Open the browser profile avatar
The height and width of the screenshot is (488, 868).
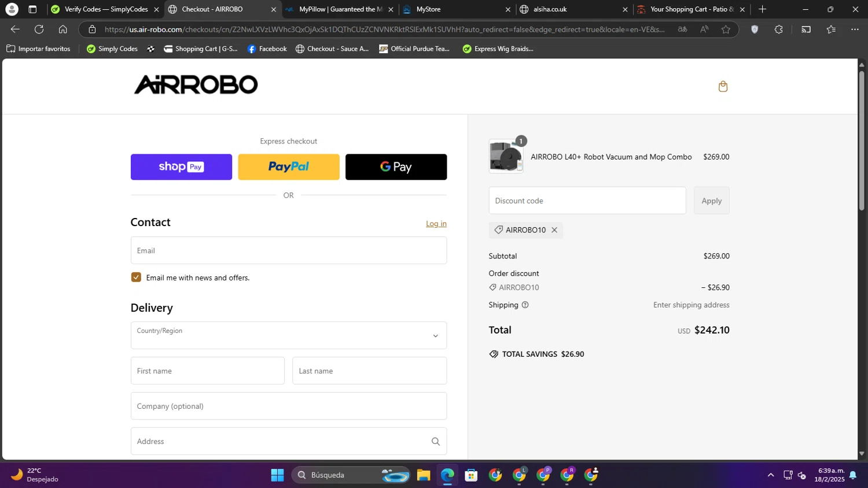pos(12,9)
